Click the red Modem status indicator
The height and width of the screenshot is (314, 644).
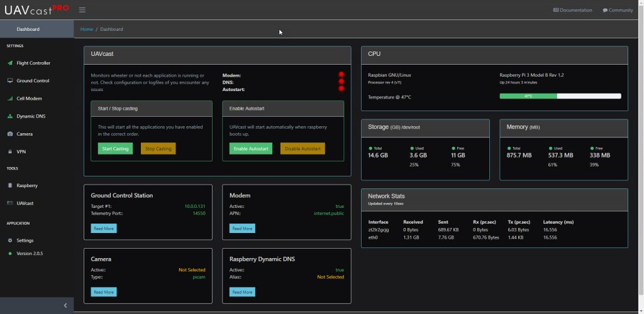[x=341, y=75]
